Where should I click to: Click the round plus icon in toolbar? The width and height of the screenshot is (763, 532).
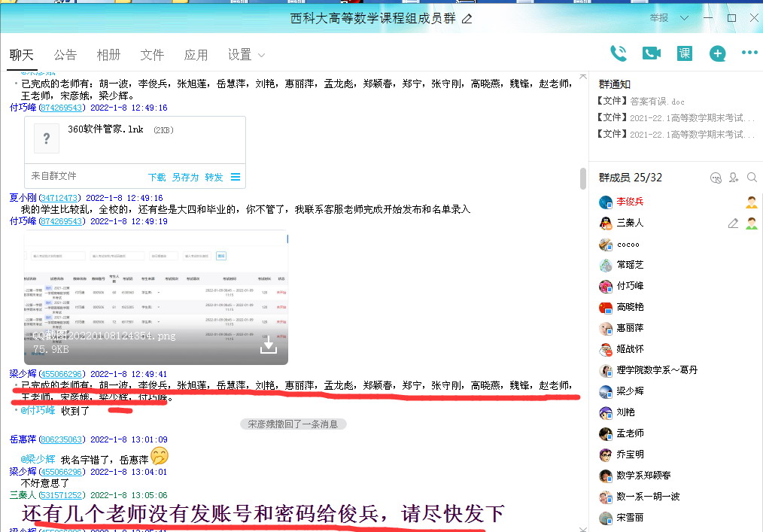point(717,53)
